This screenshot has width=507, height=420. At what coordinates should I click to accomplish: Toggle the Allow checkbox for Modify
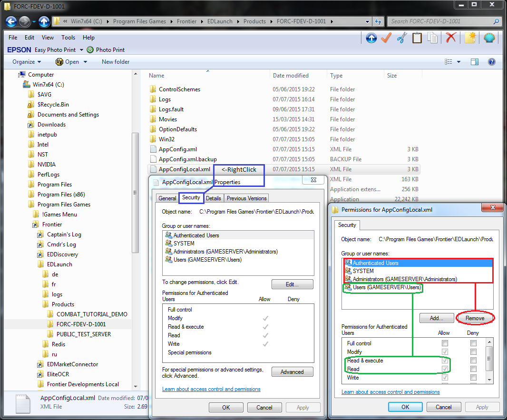[x=445, y=352]
